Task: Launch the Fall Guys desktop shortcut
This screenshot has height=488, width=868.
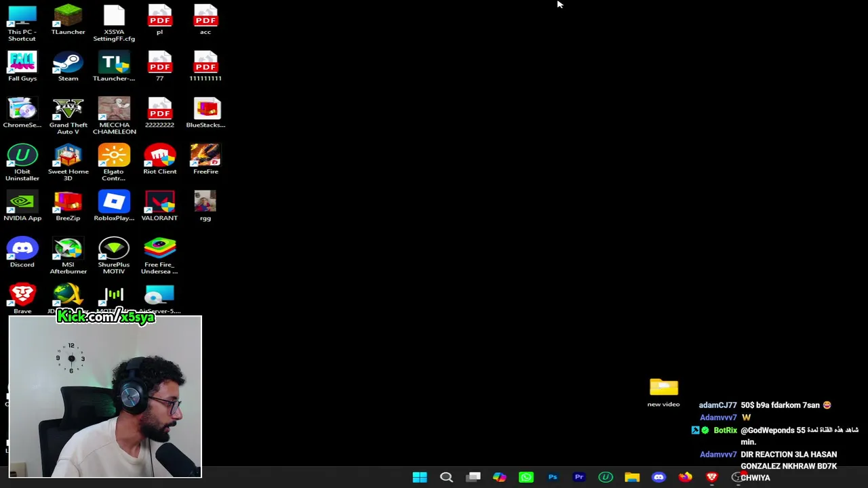Action: pyautogui.click(x=22, y=66)
